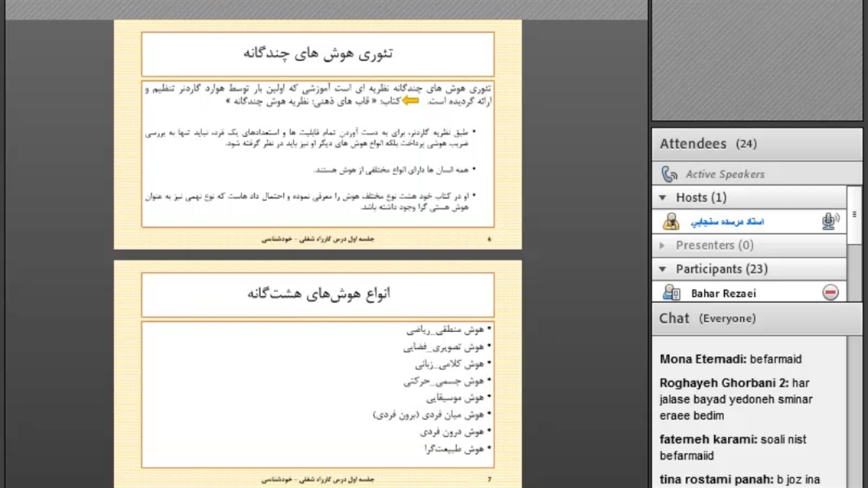Click the empty video pod area
This screenshot has width=868, height=488.
[757, 61]
